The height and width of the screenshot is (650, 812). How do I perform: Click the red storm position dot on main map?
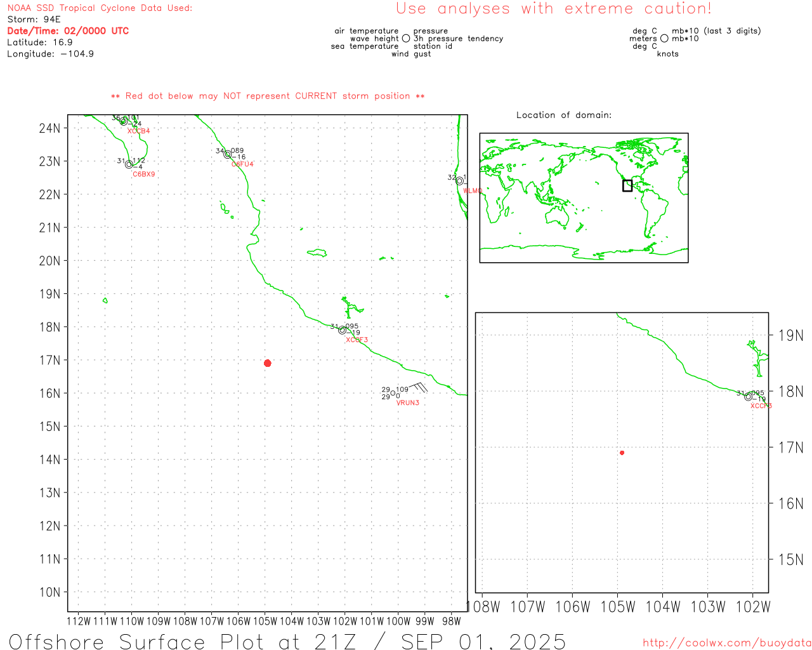[x=267, y=363]
